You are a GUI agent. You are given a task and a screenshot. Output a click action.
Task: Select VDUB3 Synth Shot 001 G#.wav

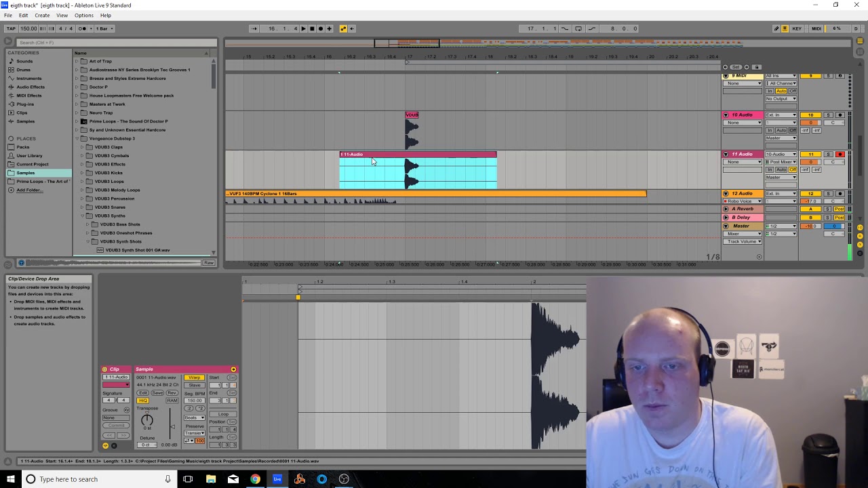(x=138, y=250)
